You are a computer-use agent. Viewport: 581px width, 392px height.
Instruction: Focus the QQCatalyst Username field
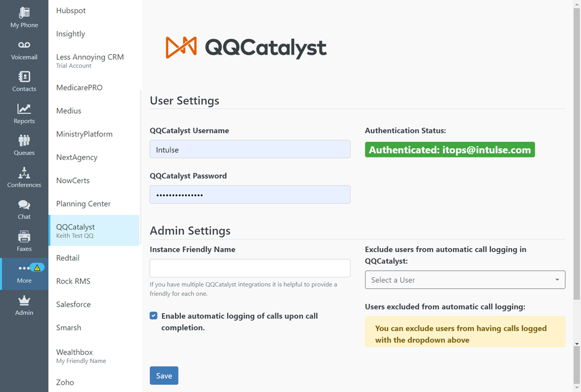pyautogui.click(x=250, y=149)
